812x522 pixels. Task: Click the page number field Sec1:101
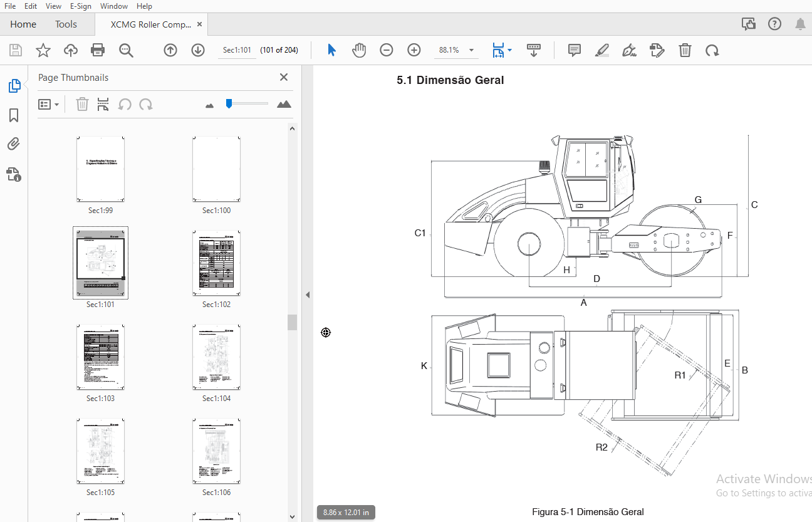237,50
